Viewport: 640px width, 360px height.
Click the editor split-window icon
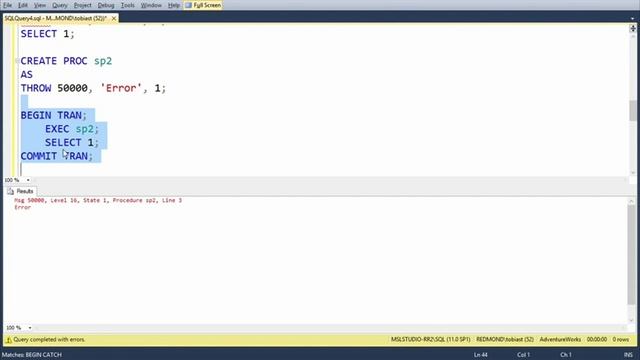(x=633, y=28)
